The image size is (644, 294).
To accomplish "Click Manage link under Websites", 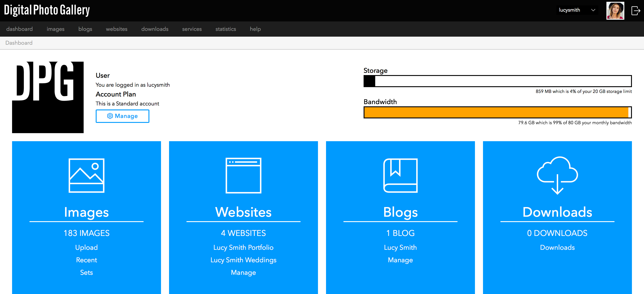I will [243, 272].
